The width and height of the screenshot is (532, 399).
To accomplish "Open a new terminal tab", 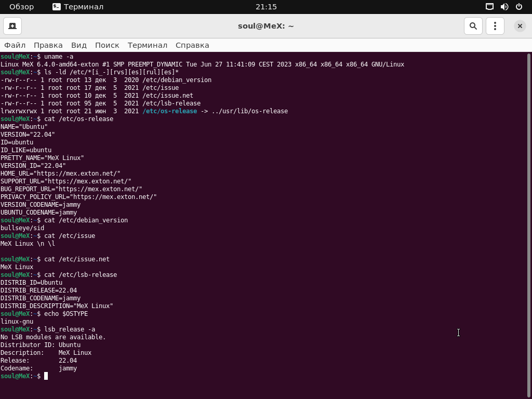I will point(12,26).
